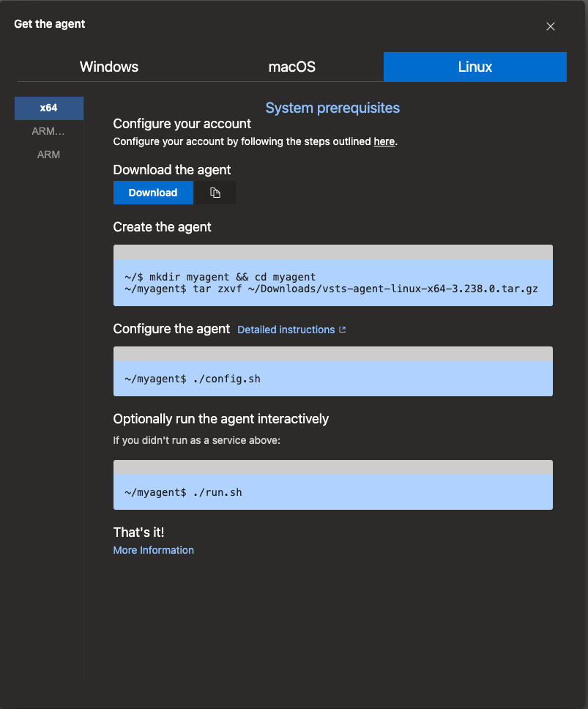588x709 pixels.
Task: Click the 'Create the agent' heading
Action: pos(163,227)
